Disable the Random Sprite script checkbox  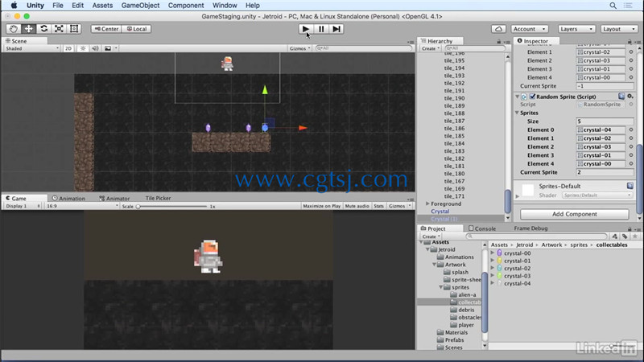click(532, 97)
